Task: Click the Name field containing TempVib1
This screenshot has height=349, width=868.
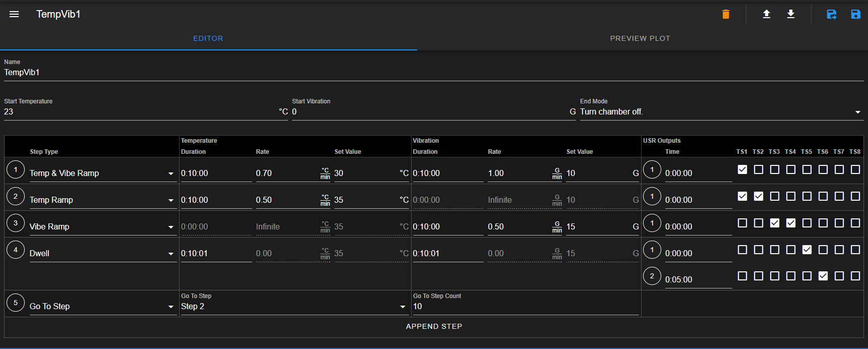Action: click(x=434, y=73)
